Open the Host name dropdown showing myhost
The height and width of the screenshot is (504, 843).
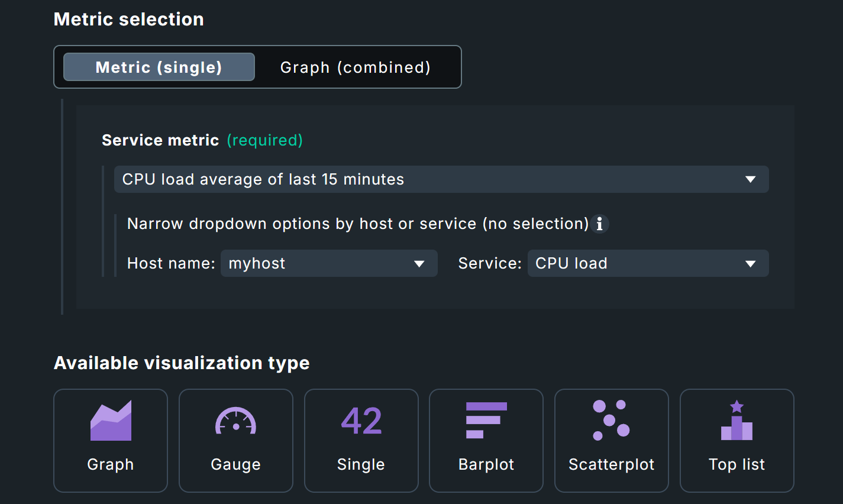point(329,263)
